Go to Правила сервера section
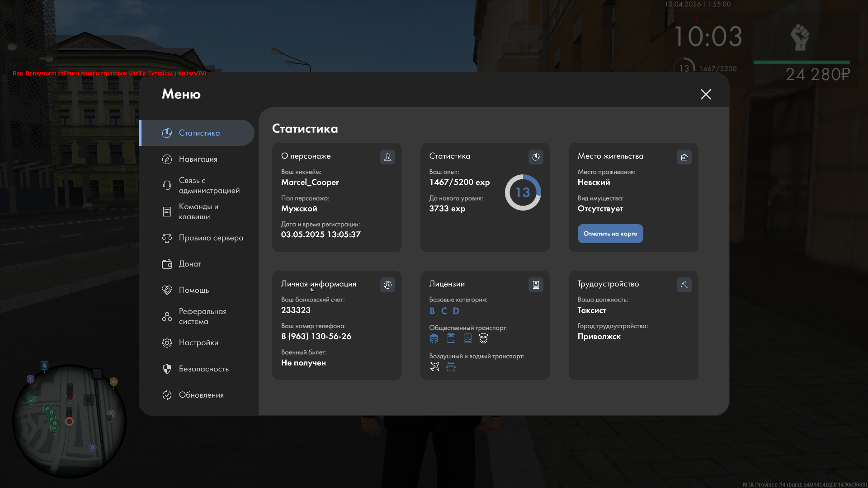 [x=211, y=238]
